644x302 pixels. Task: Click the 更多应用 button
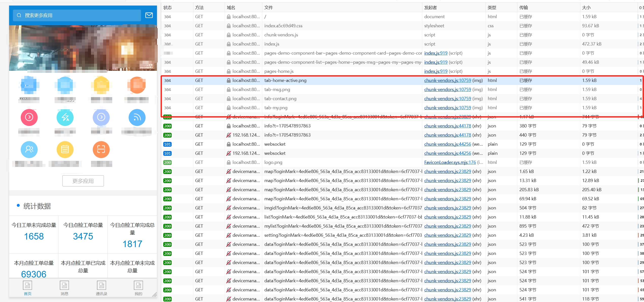pyautogui.click(x=83, y=181)
